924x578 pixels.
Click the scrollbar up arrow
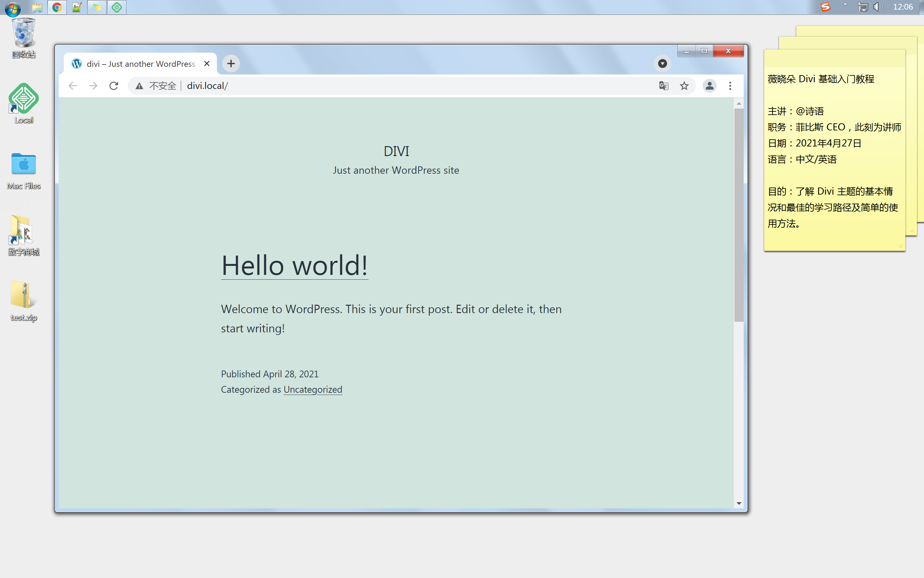[x=739, y=104]
